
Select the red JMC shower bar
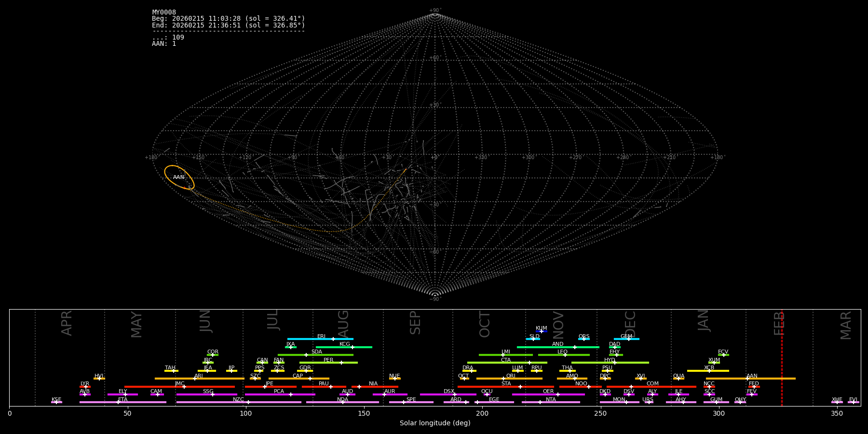[x=179, y=387]
